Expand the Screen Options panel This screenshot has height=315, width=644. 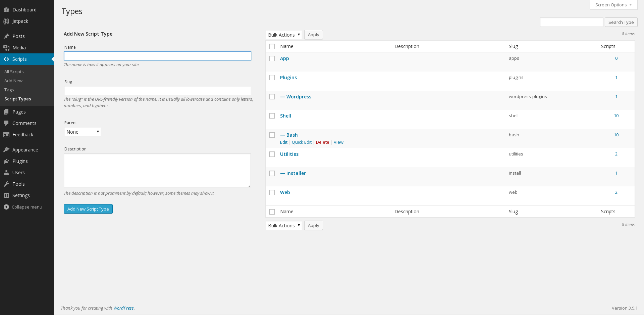tap(613, 5)
